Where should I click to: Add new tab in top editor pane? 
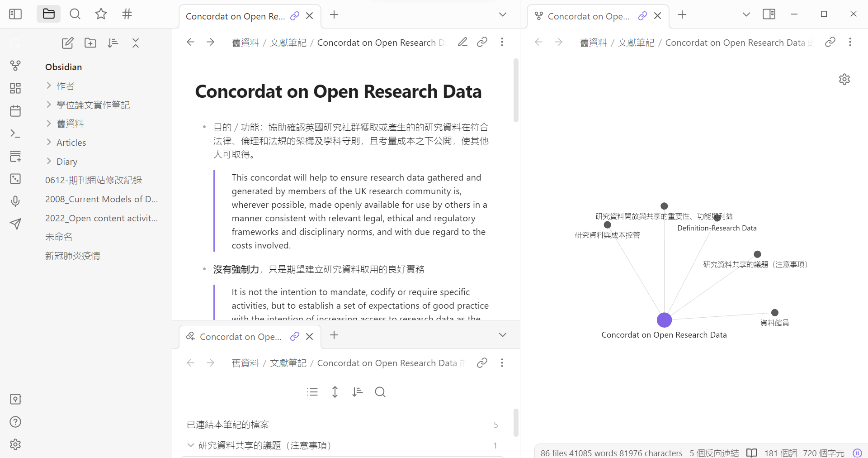[334, 15]
